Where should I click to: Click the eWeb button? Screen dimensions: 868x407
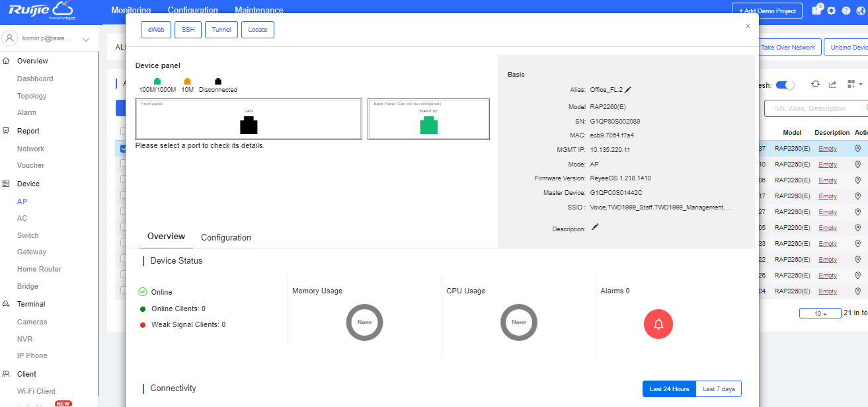(x=156, y=30)
